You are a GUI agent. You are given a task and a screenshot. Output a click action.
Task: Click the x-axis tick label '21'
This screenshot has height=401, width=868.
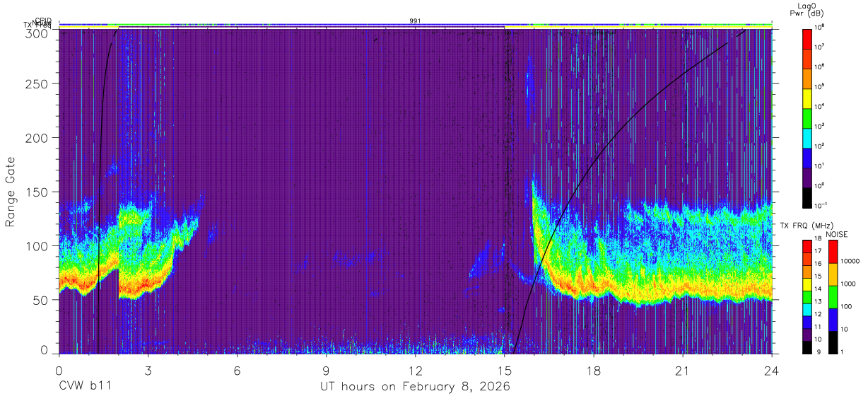(683, 370)
